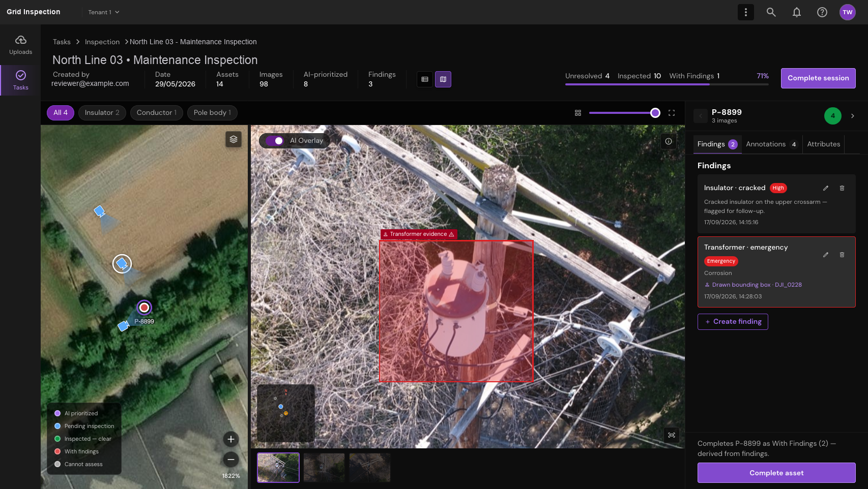The image size is (868, 489).
Task: Click the search magnifier icon
Action: 771,12
